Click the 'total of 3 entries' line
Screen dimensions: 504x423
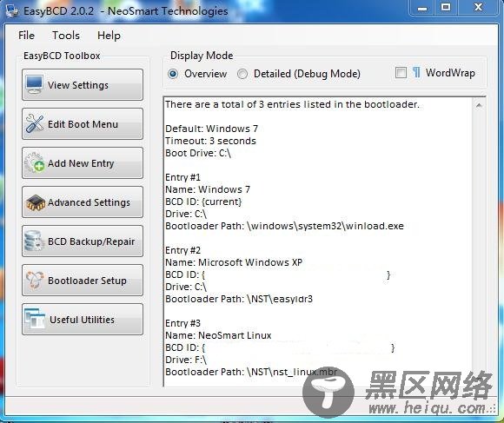pos(292,104)
